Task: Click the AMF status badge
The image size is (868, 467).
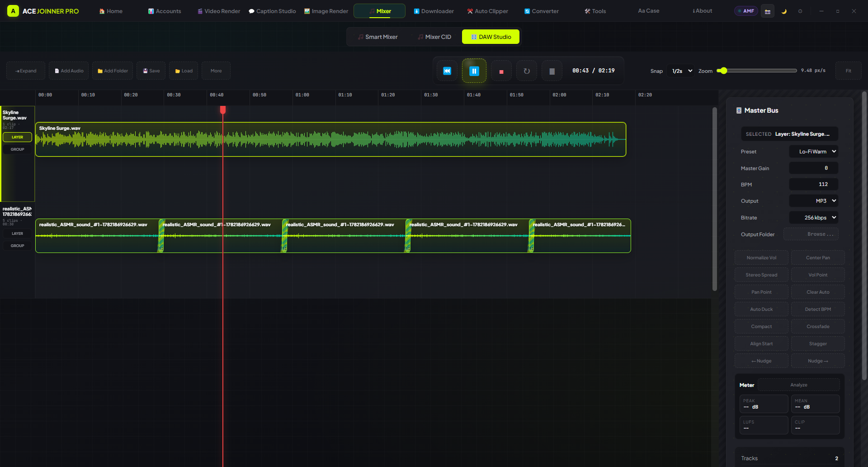Action: pyautogui.click(x=746, y=11)
